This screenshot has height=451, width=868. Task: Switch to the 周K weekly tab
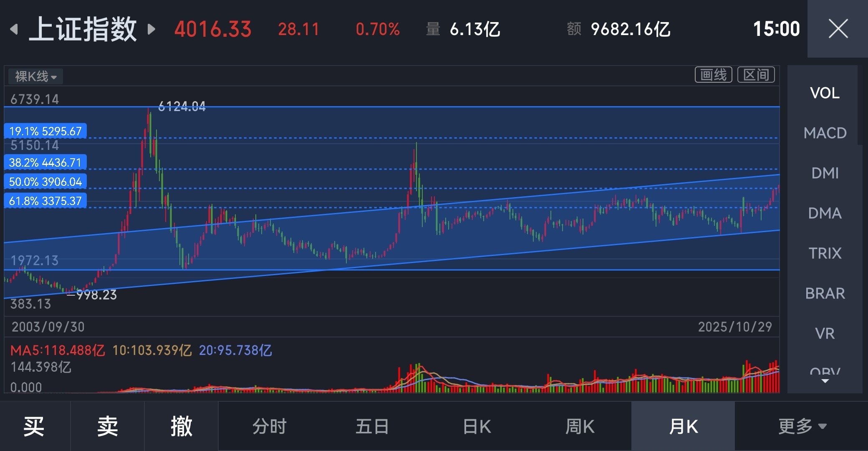pyautogui.click(x=580, y=426)
